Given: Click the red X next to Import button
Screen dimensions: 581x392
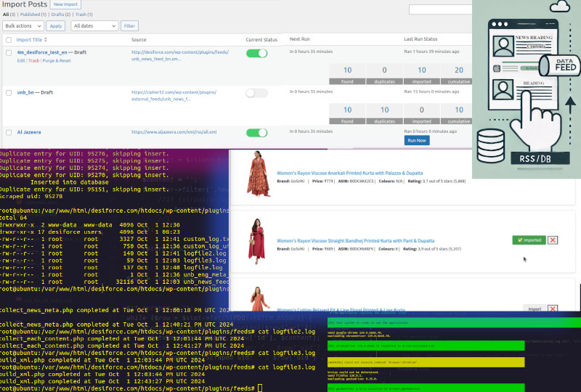Looking at the screenshot, I should pos(553,309).
